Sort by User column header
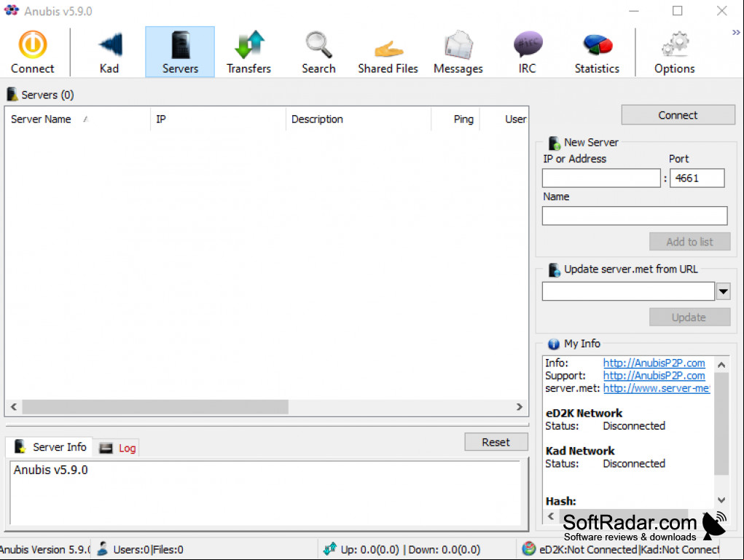Viewport: 744px width, 560px height. tap(504, 119)
